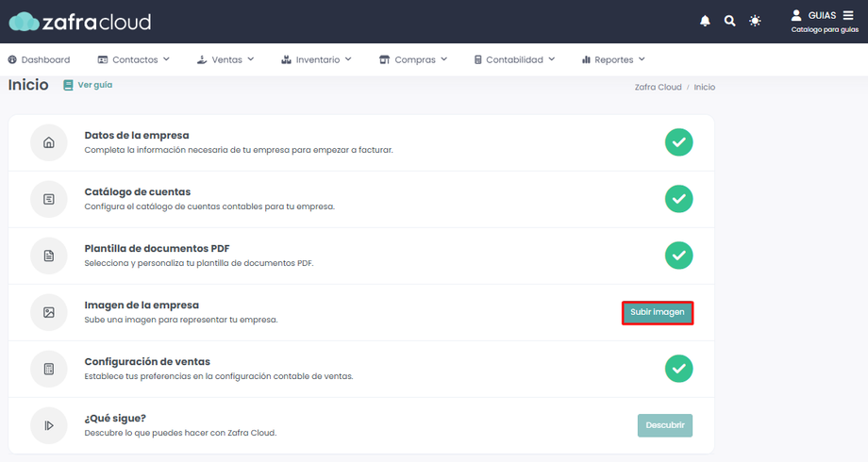Click the home icon for Datos de la empresa

(49, 142)
